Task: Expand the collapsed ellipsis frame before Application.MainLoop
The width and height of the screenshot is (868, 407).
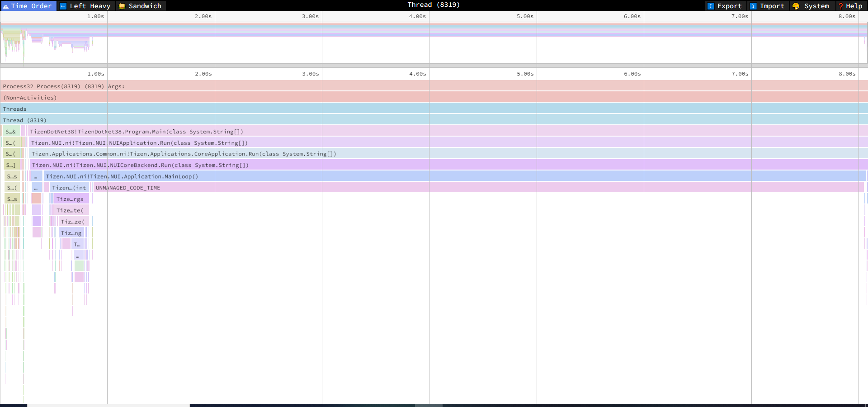Action: (36, 176)
